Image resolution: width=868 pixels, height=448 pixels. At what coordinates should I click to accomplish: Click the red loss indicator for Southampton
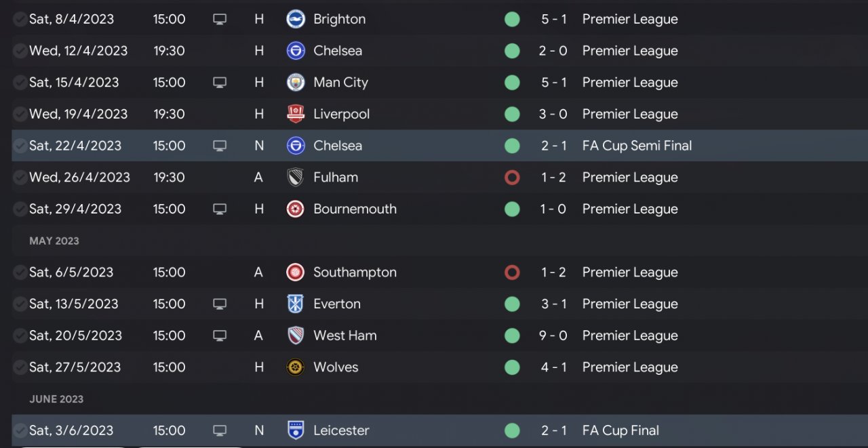512,272
